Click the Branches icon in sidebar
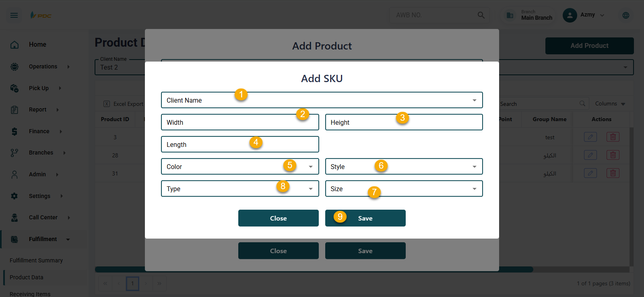Screen dimensions: 644x297 (14, 153)
